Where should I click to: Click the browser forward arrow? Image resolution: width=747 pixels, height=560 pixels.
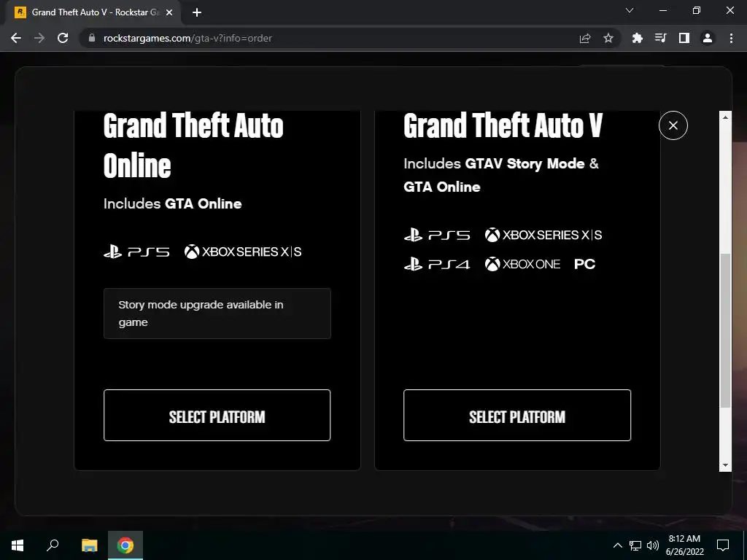[39, 38]
